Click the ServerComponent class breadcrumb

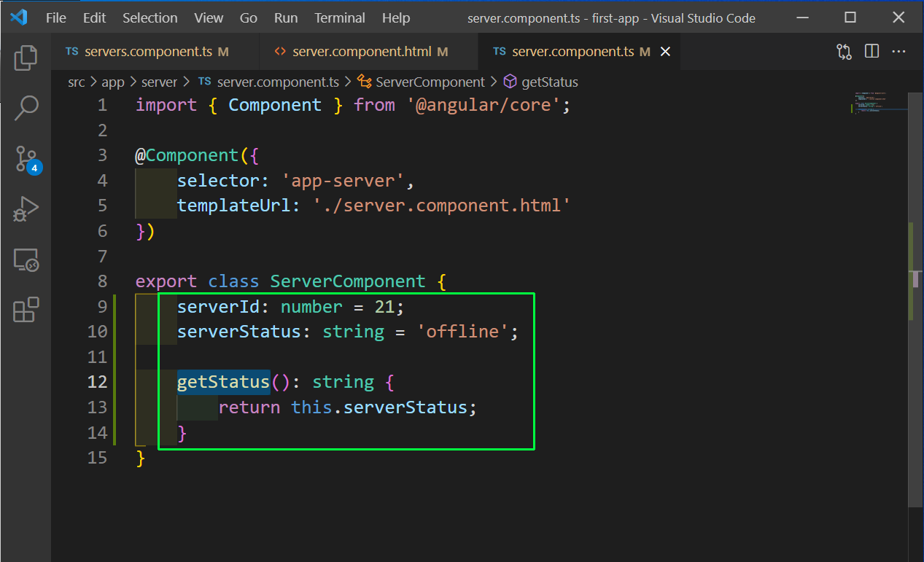(x=422, y=82)
